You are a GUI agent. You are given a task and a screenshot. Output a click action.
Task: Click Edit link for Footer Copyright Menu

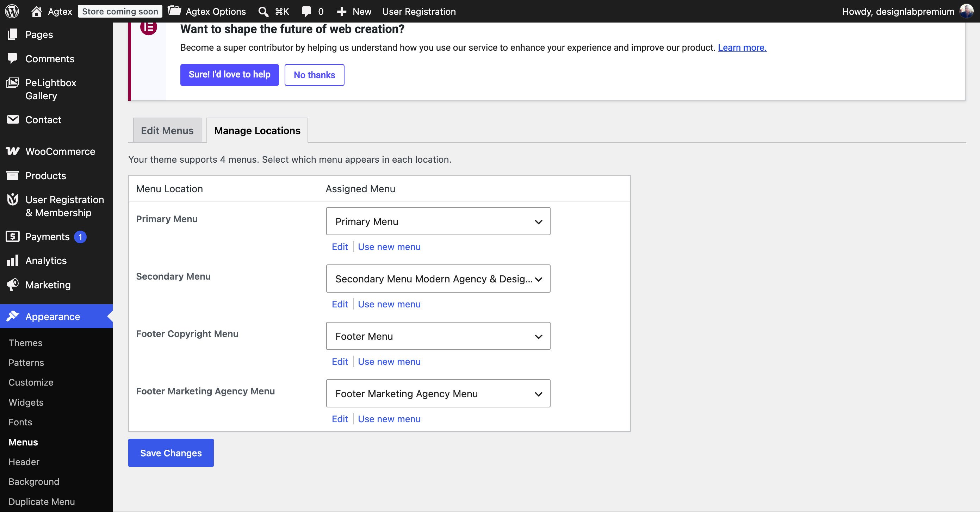pos(340,361)
